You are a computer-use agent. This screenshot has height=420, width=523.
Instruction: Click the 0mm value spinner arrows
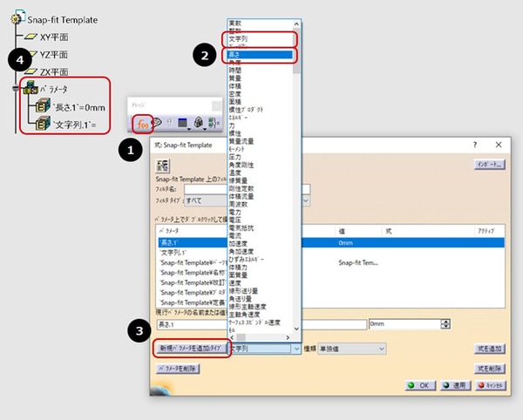click(445, 324)
